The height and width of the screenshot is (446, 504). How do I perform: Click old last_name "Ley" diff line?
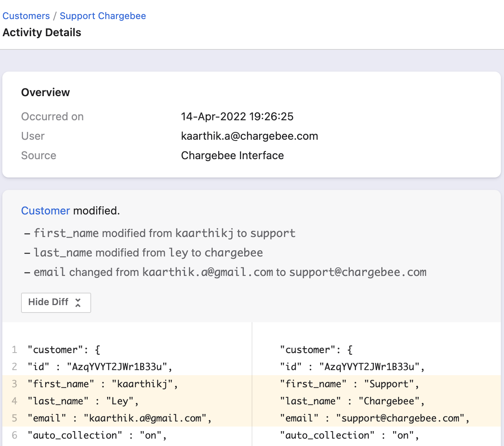[83, 401]
